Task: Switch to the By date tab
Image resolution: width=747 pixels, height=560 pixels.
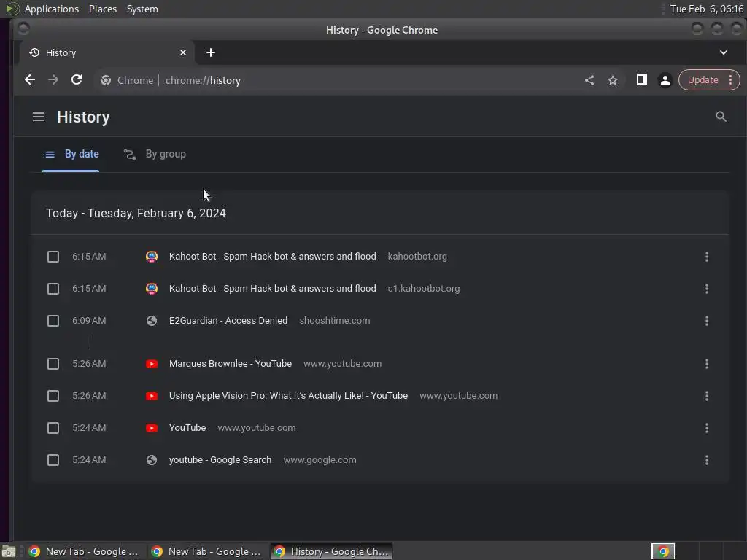Action: (71, 155)
